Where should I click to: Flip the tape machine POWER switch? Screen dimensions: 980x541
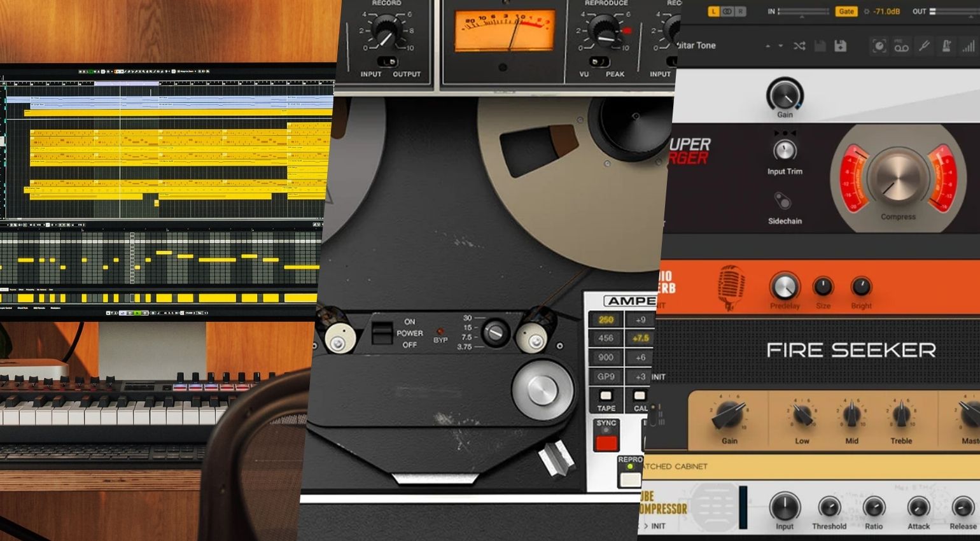point(381,332)
